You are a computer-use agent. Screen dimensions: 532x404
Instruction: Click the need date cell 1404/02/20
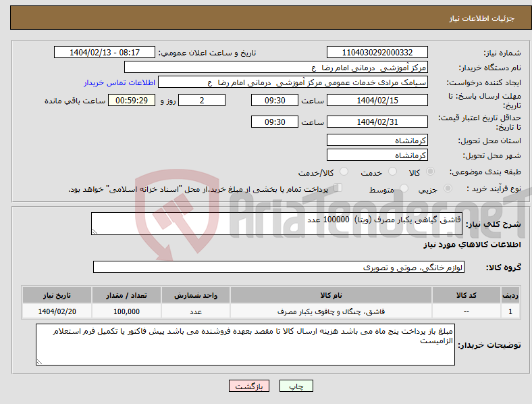(x=57, y=311)
